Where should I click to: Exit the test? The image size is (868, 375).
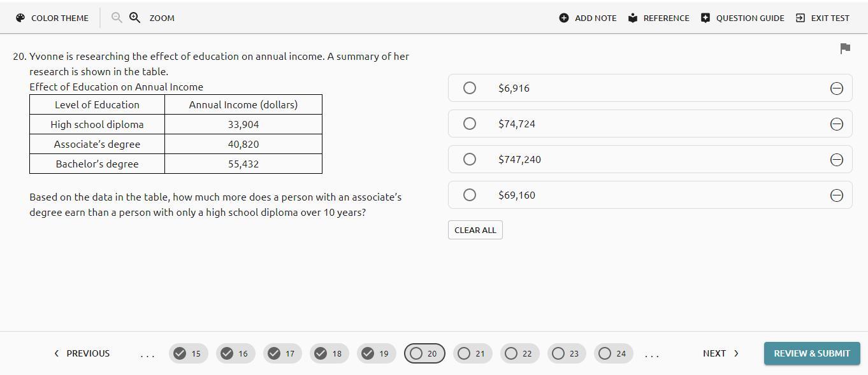pos(822,18)
